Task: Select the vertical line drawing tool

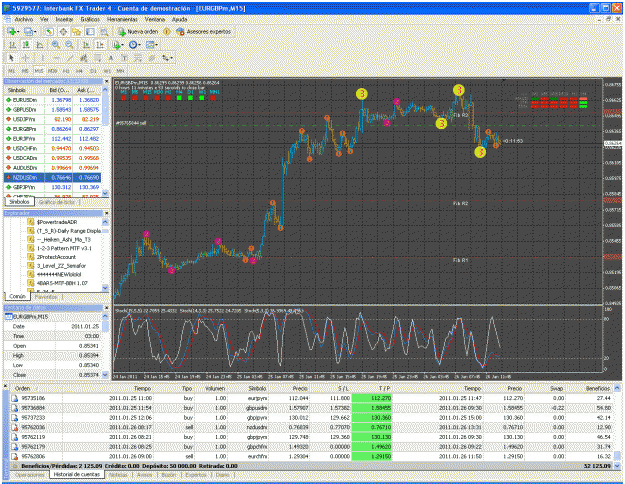Action: [x=43, y=58]
